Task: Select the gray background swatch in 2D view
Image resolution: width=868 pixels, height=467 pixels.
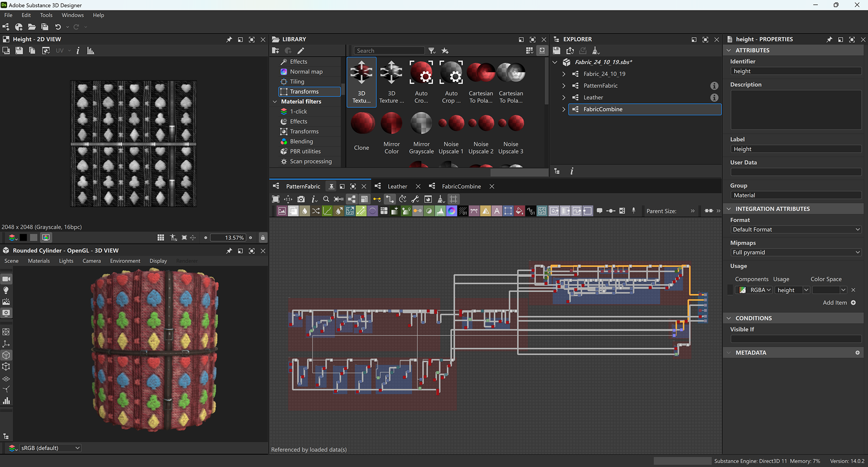Action: tap(34, 238)
